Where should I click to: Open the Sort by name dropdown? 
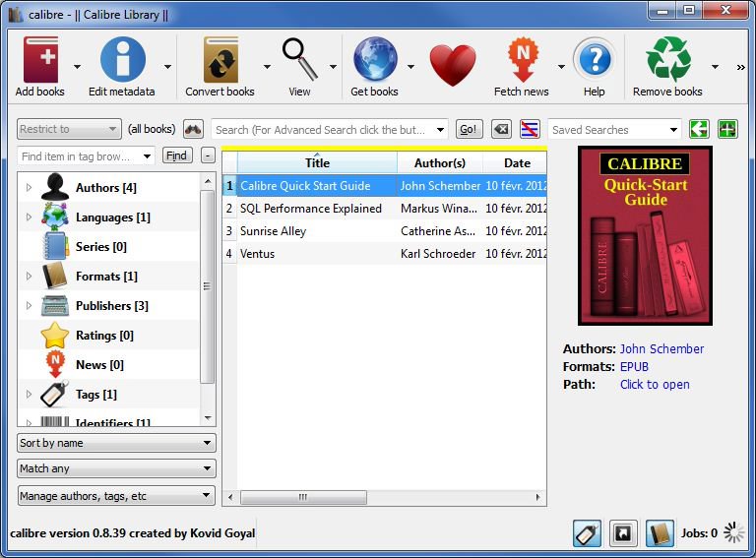point(116,443)
